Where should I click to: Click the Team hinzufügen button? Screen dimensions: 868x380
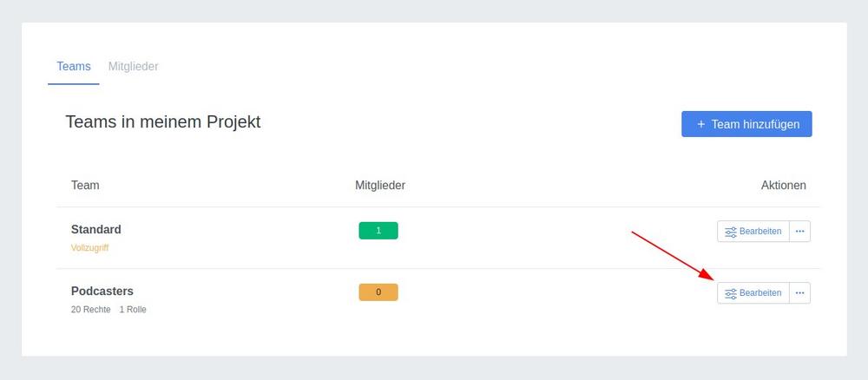point(746,124)
